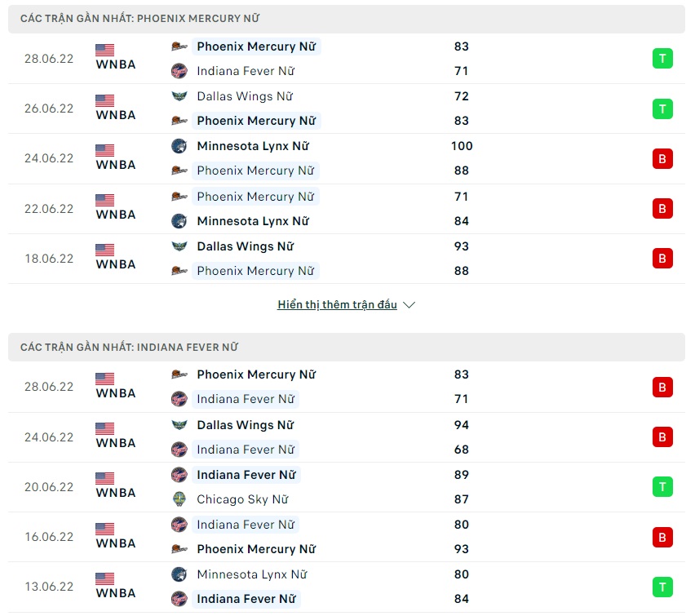
Task: Click 'Các trận gần nhất: Indiana Fever Nữ' header
Action: click(x=129, y=348)
